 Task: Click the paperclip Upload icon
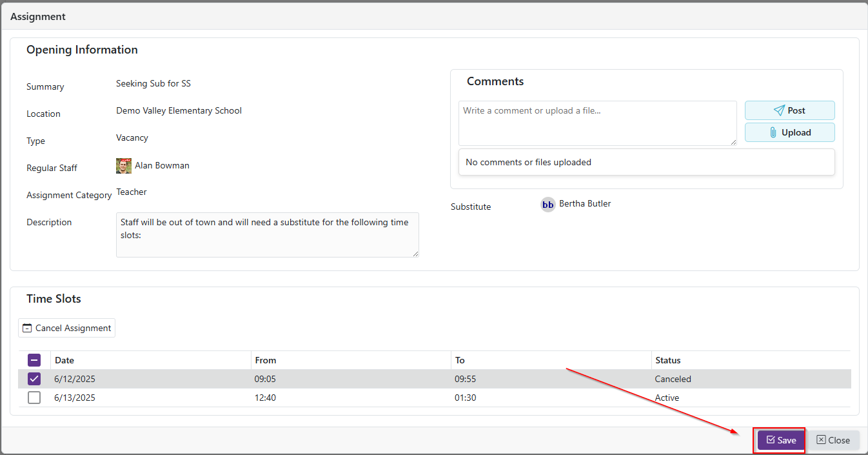[773, 132]
